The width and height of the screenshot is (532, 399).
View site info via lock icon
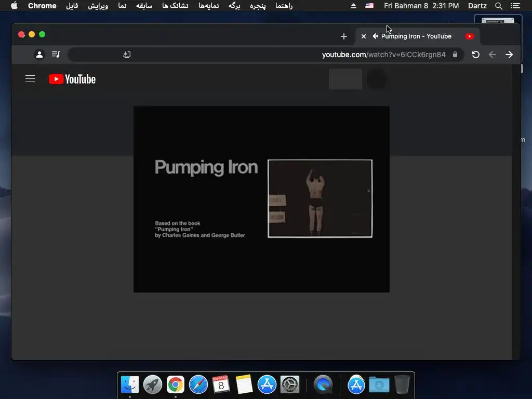point(455,55)
